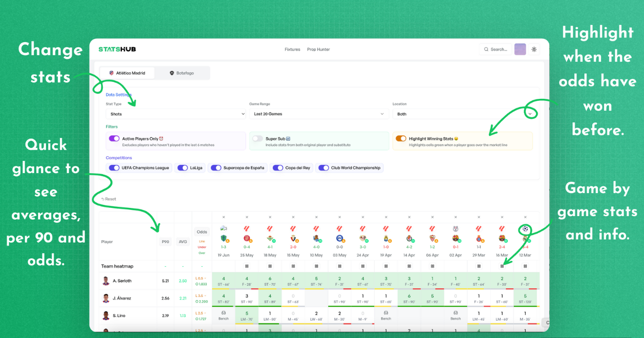The image size is (644, 338).
Task: Click Sørloth's P90 value 5.21
Action: [165, 281]
